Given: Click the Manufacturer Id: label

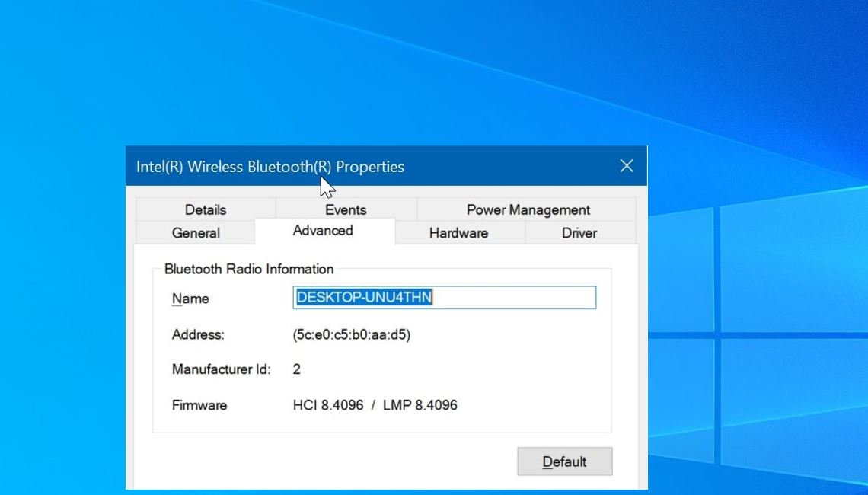Looking at the screenshot, I should coord(222,369).
